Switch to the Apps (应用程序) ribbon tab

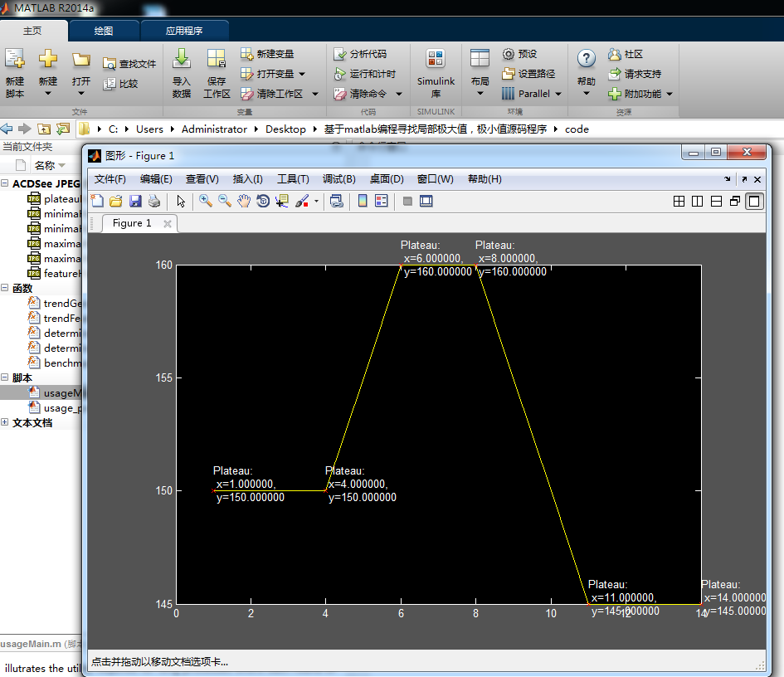tap(184, 31)
